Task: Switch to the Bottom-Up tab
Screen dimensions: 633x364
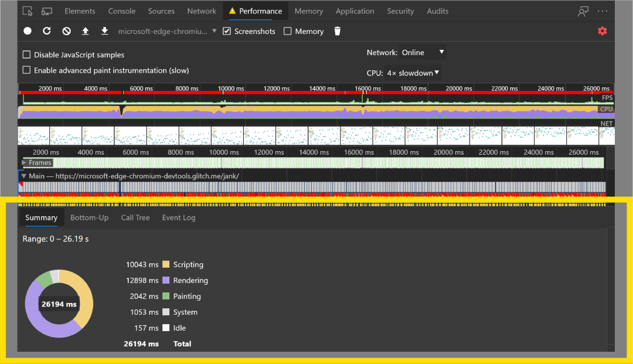Action: pyautogui.click(x=89, y=217)
